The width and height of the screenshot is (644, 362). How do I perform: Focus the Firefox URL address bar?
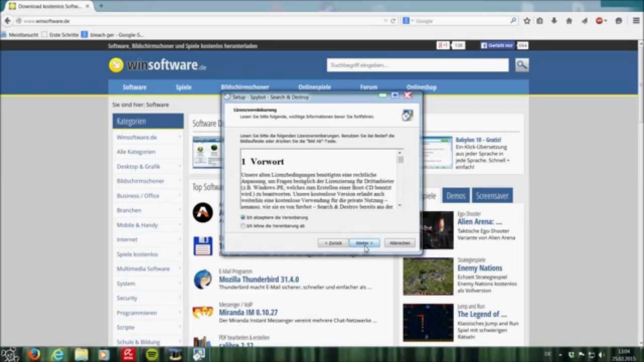205,21
